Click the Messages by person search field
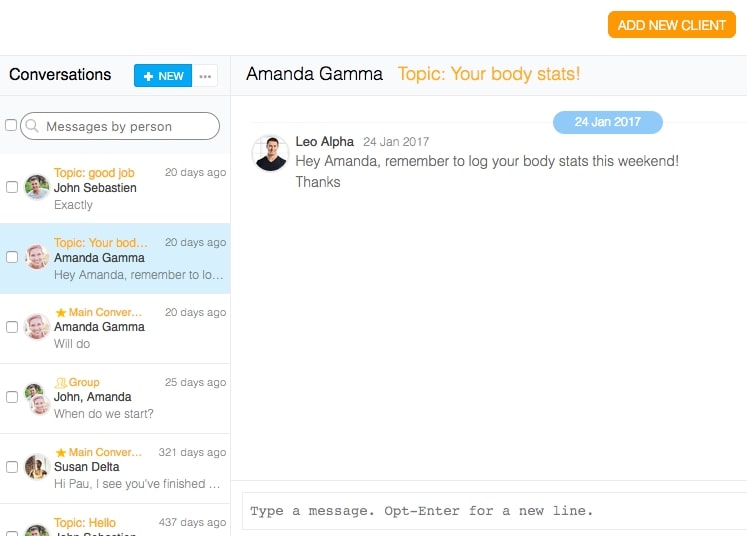 [x=125, y=126]
